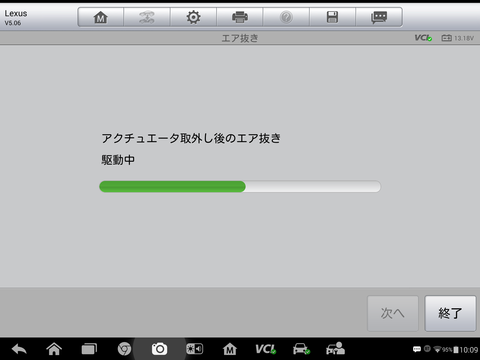Open settings gear in the toolbar
The width and height of the screenshot is (480, 360).
[193, 17]
